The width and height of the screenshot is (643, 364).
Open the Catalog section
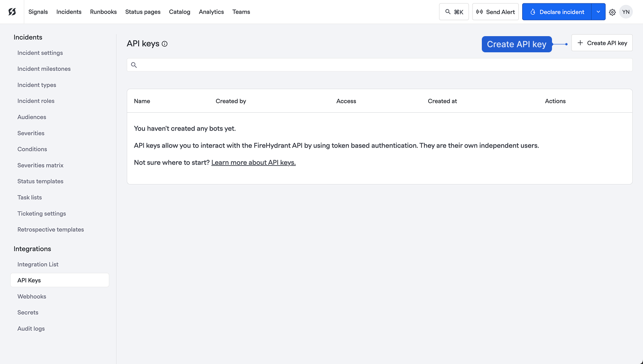(x=179, y=12)
